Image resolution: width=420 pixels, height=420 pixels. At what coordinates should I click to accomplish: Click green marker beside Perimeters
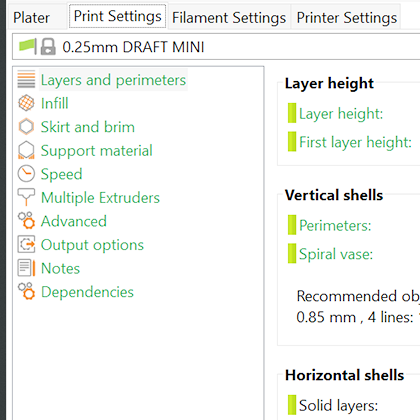pyautogui.click(x=292, y=225)
